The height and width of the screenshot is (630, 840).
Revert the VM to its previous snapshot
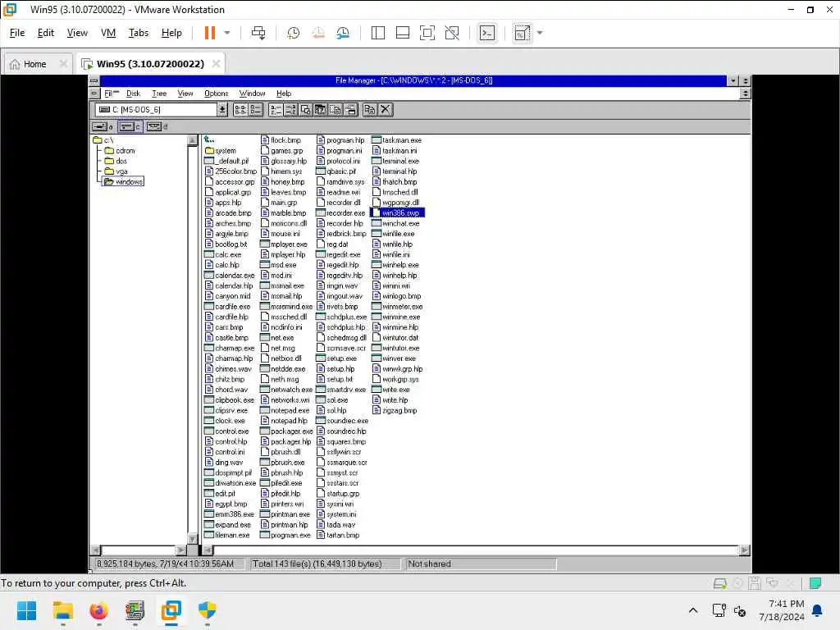click(318, 33)
